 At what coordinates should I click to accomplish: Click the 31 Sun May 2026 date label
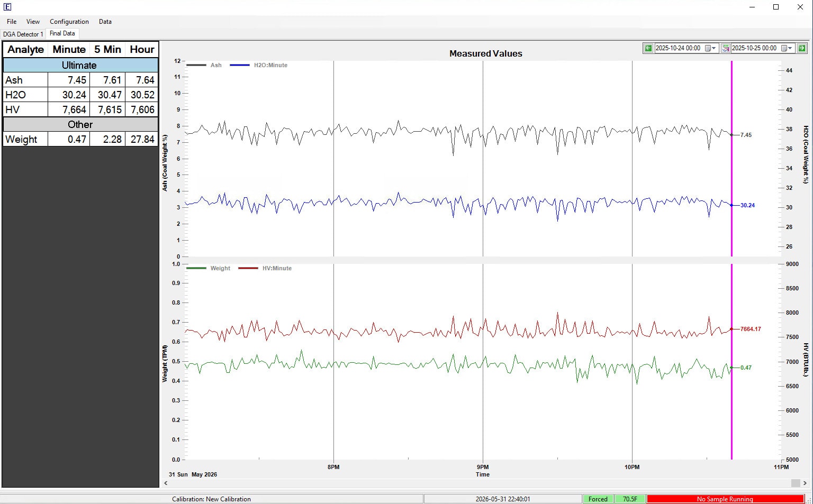[x=193, y=474]
